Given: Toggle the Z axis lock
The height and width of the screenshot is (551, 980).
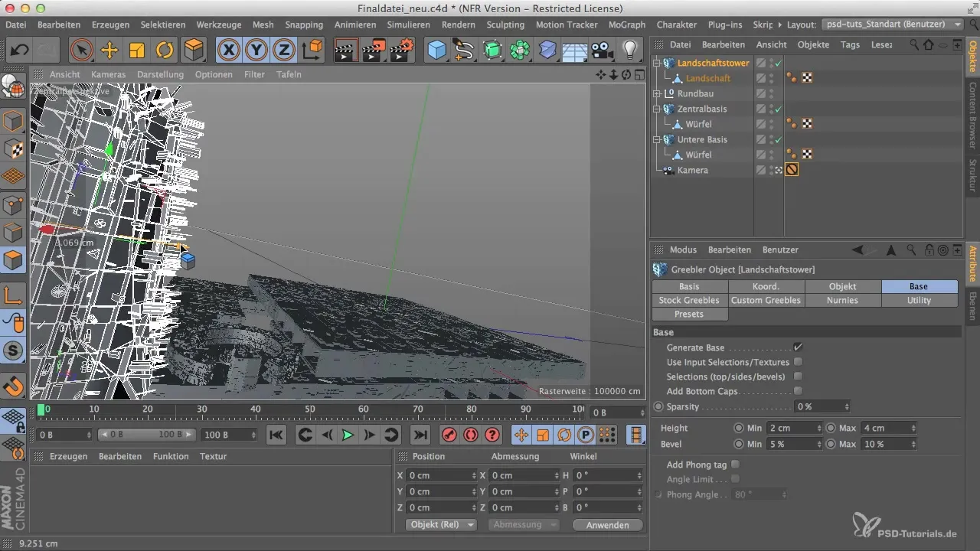Looking at the screenshot, I should (x=285, y=51).
